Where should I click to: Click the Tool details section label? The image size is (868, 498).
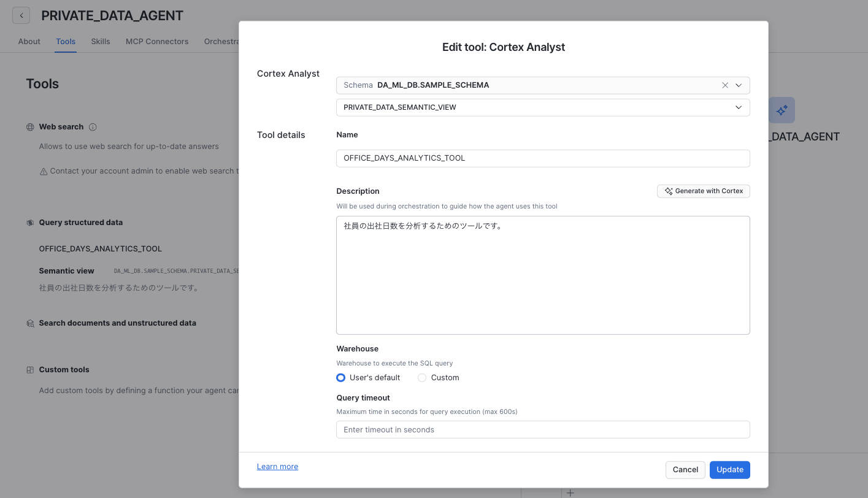281,135
